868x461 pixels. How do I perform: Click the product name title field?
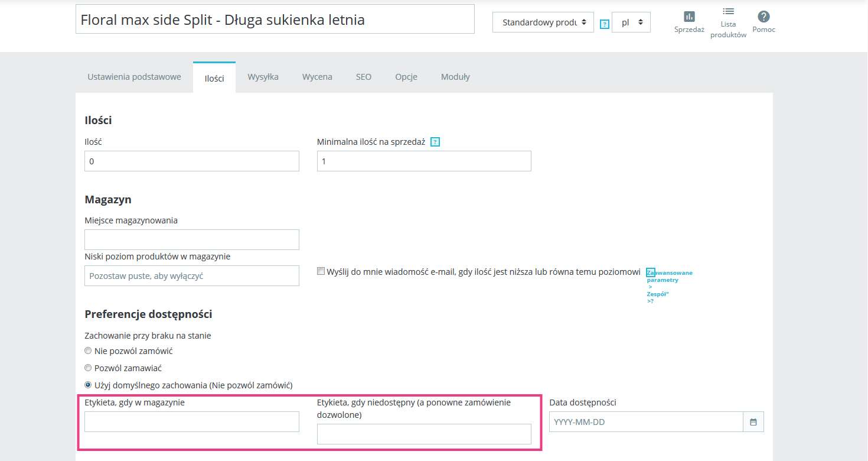pyautogui.click(x=275, y=20)
